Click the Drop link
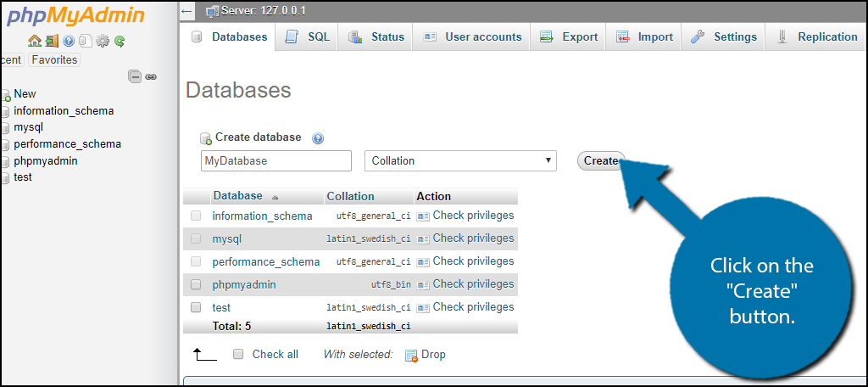 pyautogui.click(x=433, y=354)
